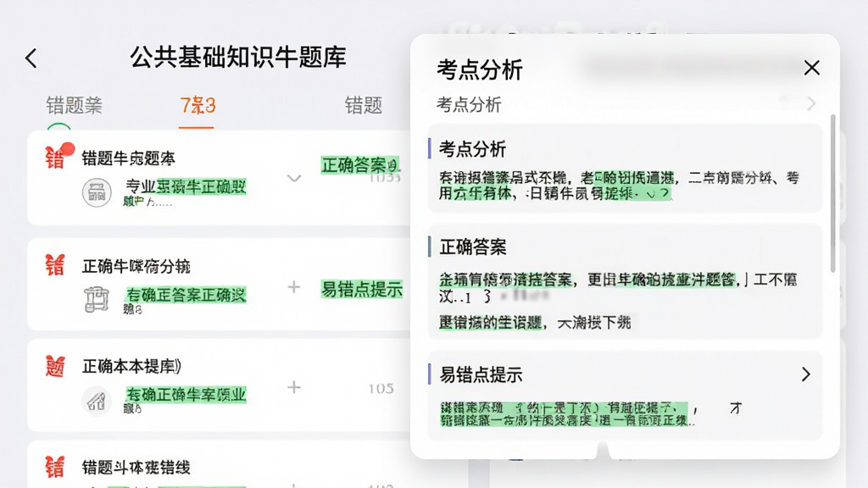Switch to the rightmost 错题 tab
The width and height of the screenshot is (868, 488).
point(363,105)
